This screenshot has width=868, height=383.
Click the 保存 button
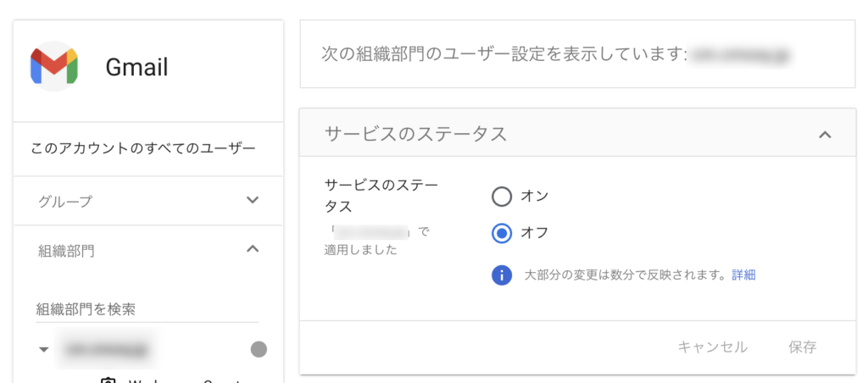click(x=802, y=347)
